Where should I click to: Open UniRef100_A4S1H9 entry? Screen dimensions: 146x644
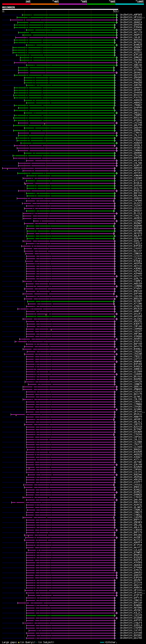click(x=131, y=316)
